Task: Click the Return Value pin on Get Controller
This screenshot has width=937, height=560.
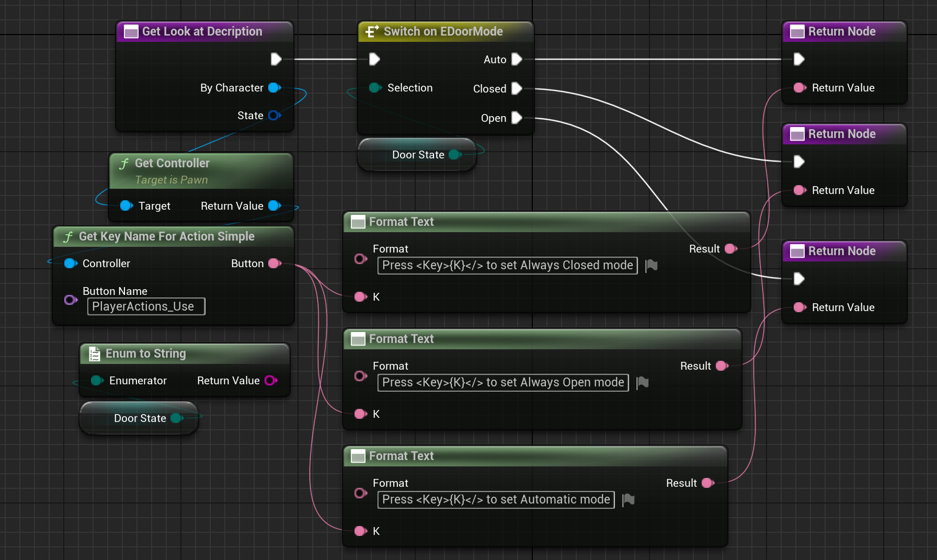Action: pos(275,206)
